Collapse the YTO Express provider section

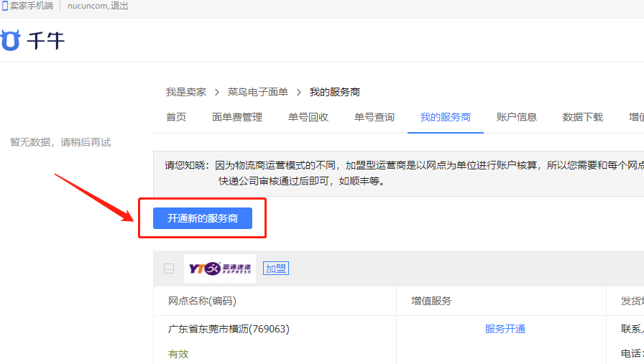point(169,269)
